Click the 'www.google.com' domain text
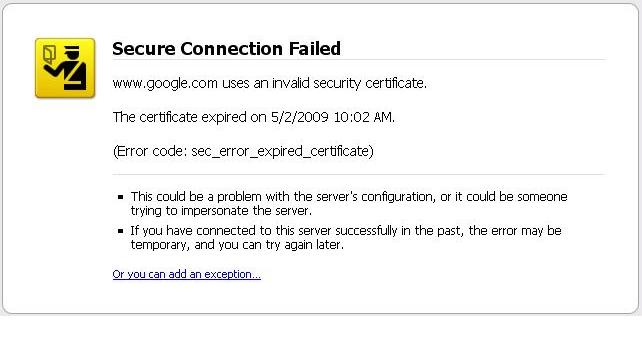This screenshot has width=642, height=360. [x=165, y=84]
